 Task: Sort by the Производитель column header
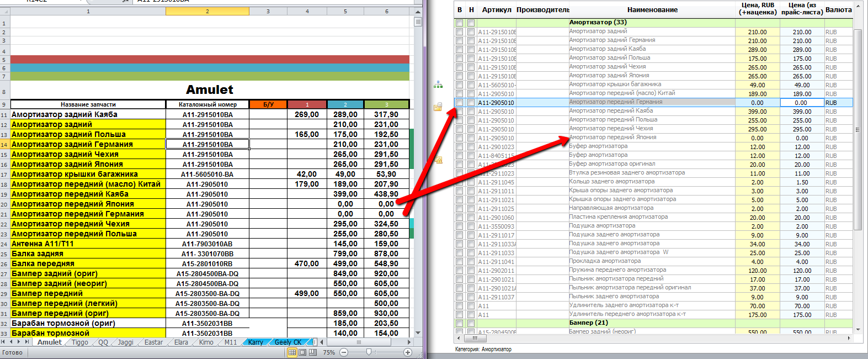tap(542, 10)
